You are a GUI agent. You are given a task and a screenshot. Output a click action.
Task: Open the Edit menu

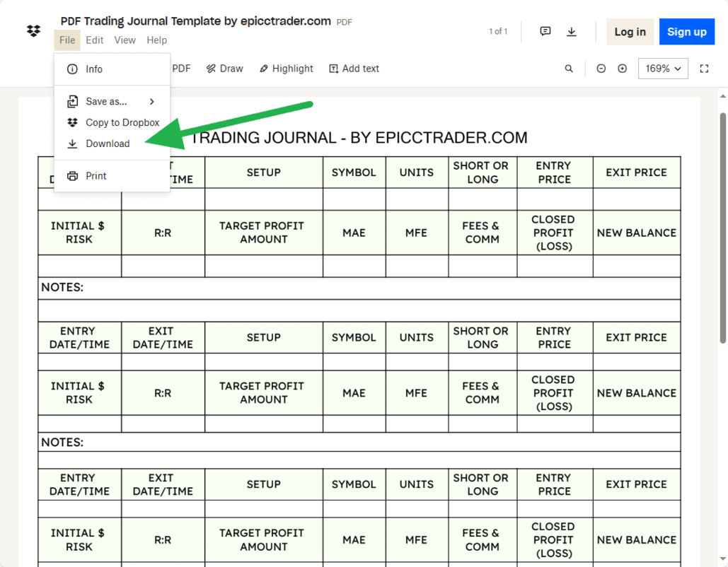click(x=94, y=40)
